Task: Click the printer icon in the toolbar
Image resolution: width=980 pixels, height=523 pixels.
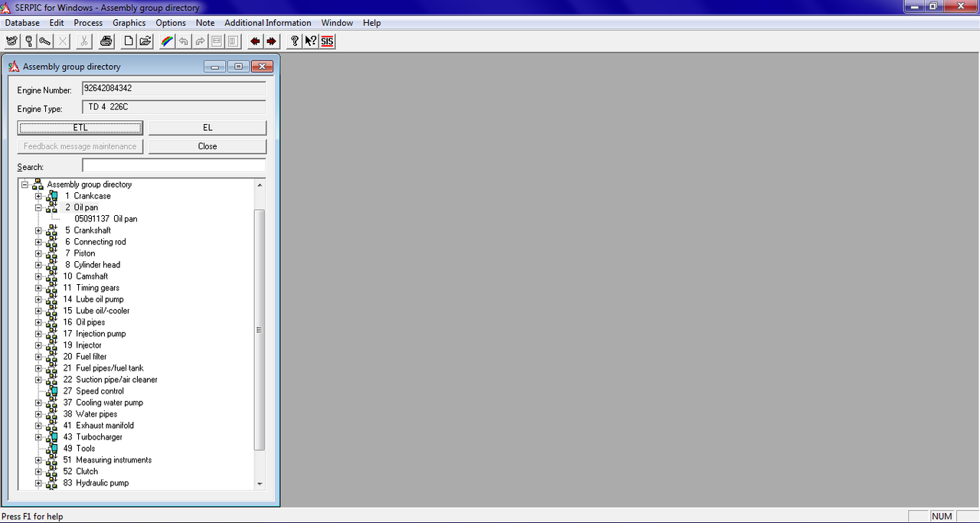Action: point(106,41)
